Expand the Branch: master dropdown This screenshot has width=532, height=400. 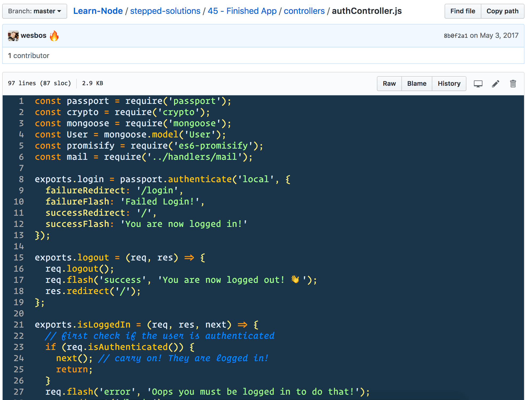click(34, 11)
